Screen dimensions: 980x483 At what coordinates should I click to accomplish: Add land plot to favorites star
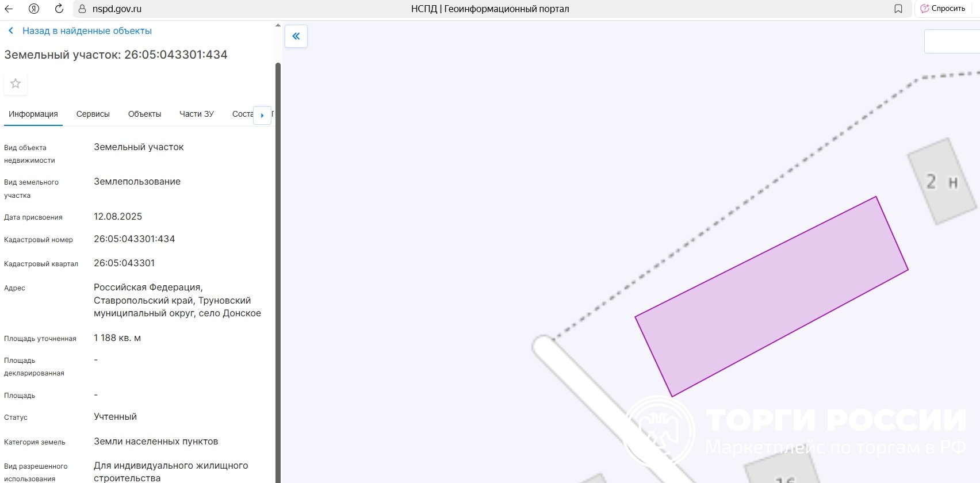pos(16,84)
